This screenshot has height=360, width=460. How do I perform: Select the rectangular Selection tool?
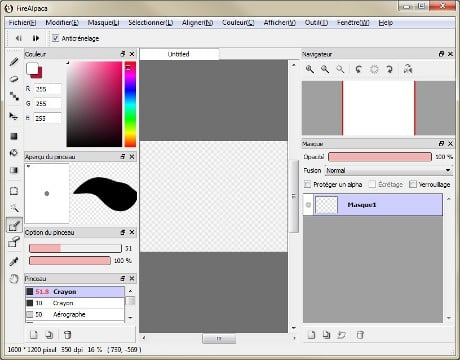click(14, 191)
